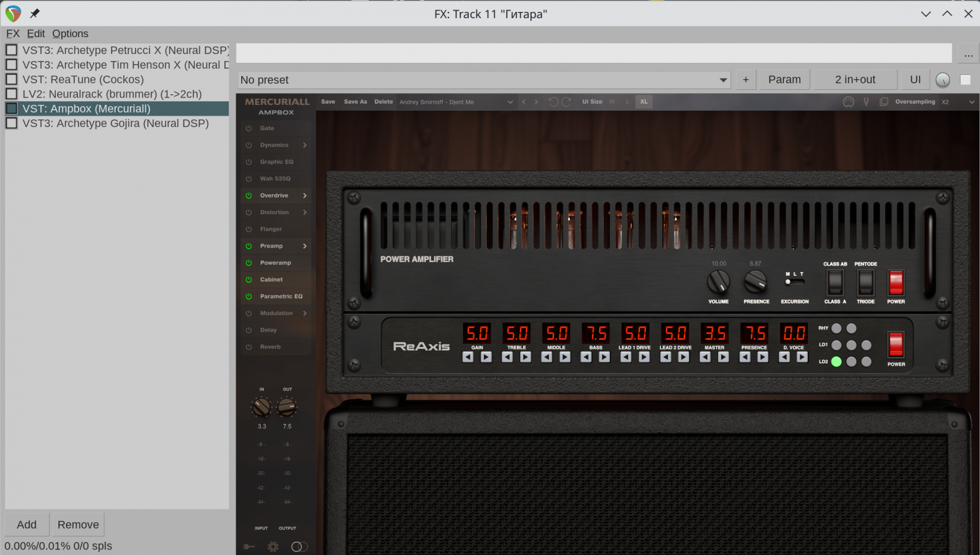Turn off the Poweramp power icon

(x=249, y=263)
